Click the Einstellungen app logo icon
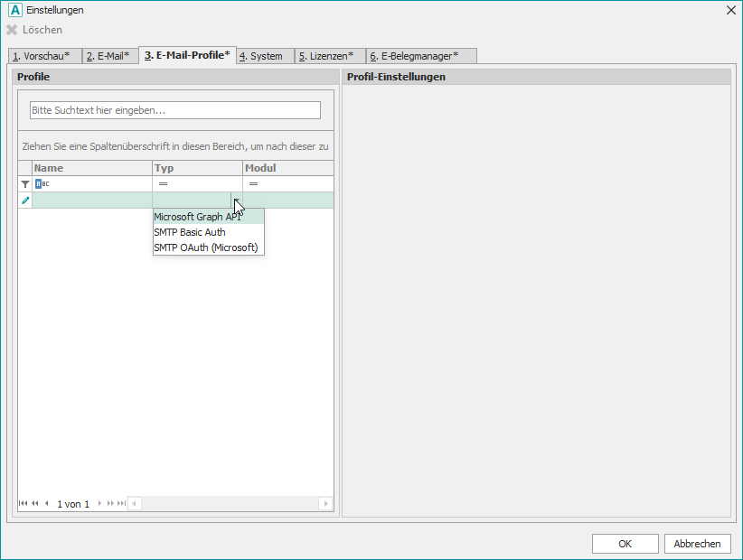 (15, 10)
